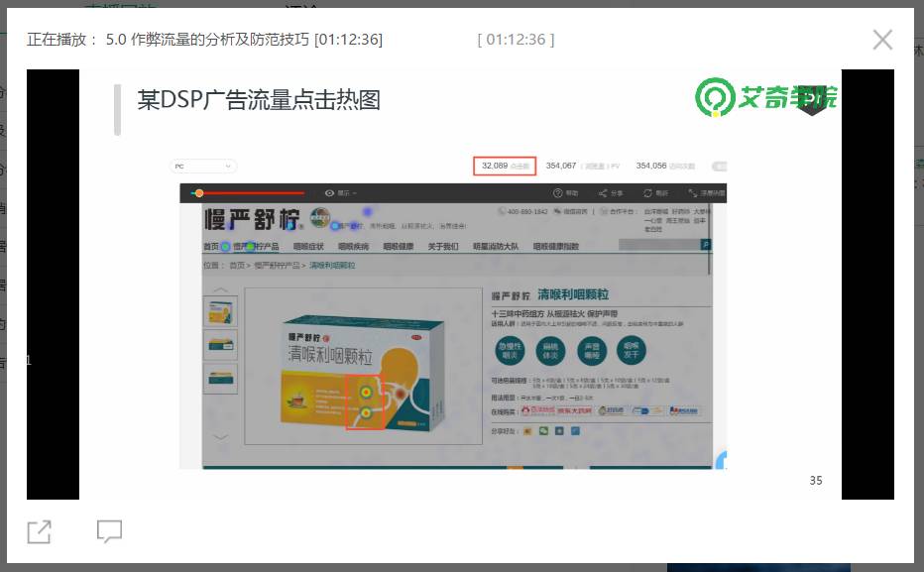Select 关于我们 in site navigation
Viewport: 924px width, 572px height.
coord(443,246)
